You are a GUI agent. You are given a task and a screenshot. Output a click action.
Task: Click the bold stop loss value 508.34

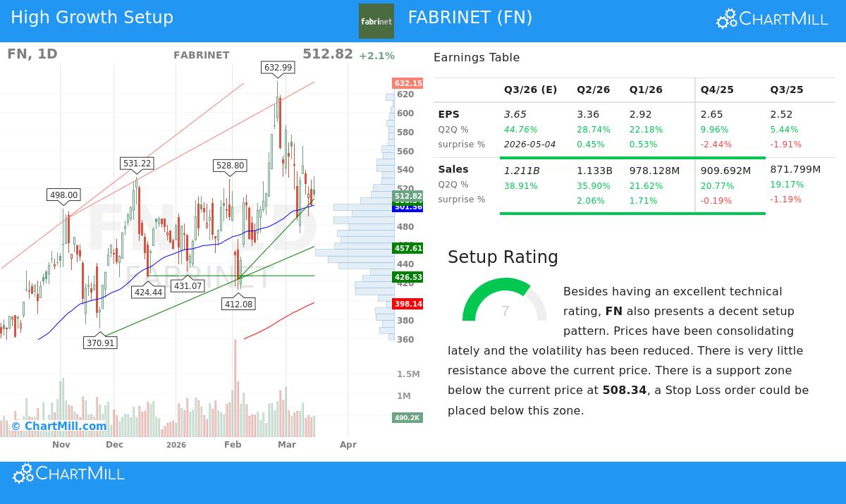(624, 390)
